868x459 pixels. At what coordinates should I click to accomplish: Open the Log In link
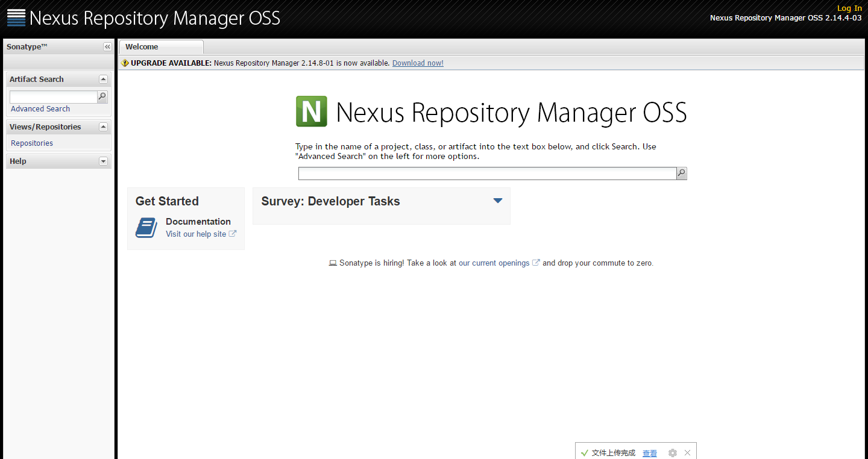pyautogui.click(x=849, y=8)
